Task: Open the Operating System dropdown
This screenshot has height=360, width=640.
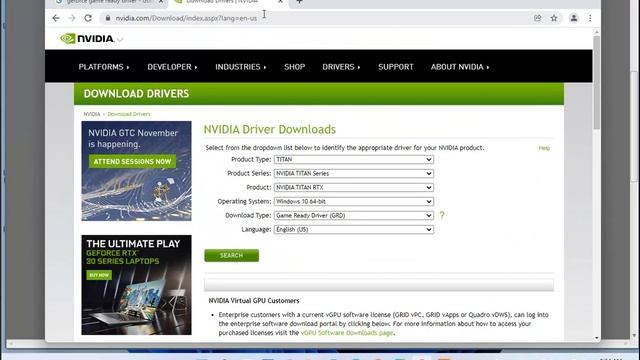Action: 353,202
